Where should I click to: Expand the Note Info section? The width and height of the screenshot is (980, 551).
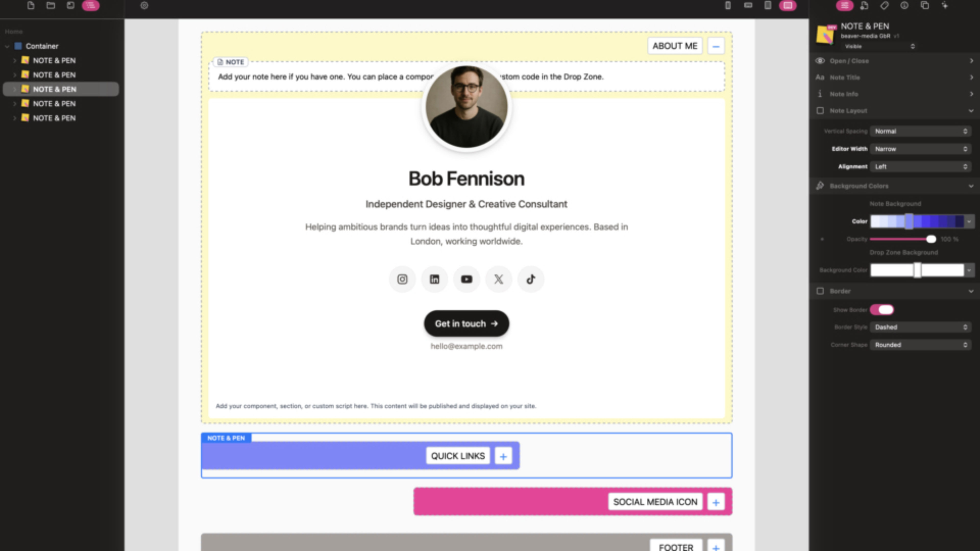895,94
